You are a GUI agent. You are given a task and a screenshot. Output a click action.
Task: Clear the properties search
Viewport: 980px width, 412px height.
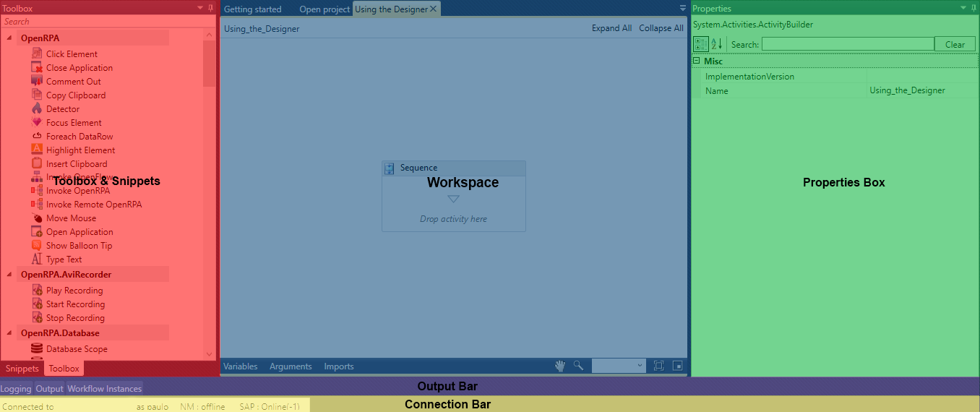[x=955, y=44]
